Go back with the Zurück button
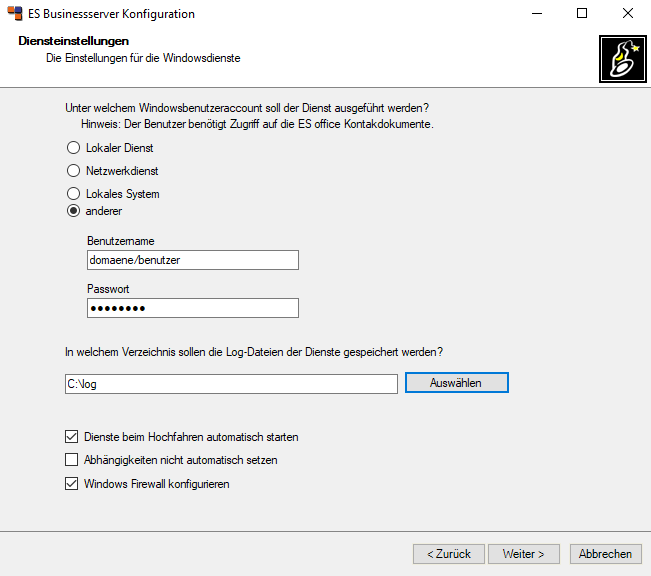The image size is (651, 576). [x=448, y=554]
